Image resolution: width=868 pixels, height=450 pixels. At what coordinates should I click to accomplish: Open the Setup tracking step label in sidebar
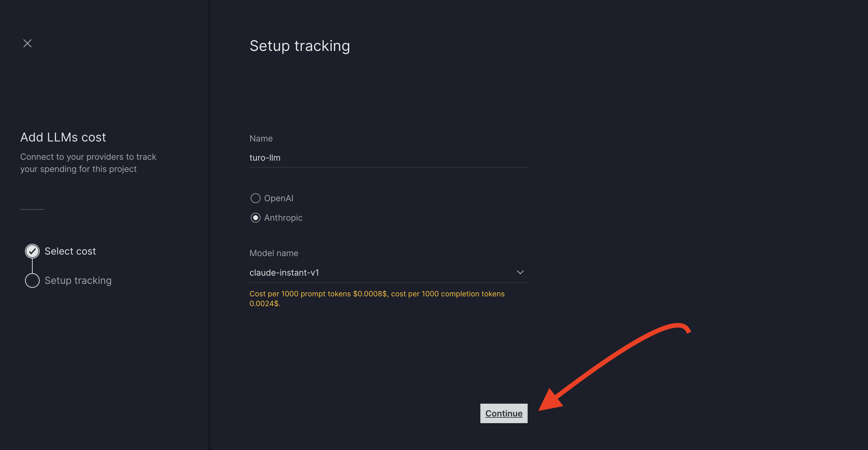pos(78,280)
